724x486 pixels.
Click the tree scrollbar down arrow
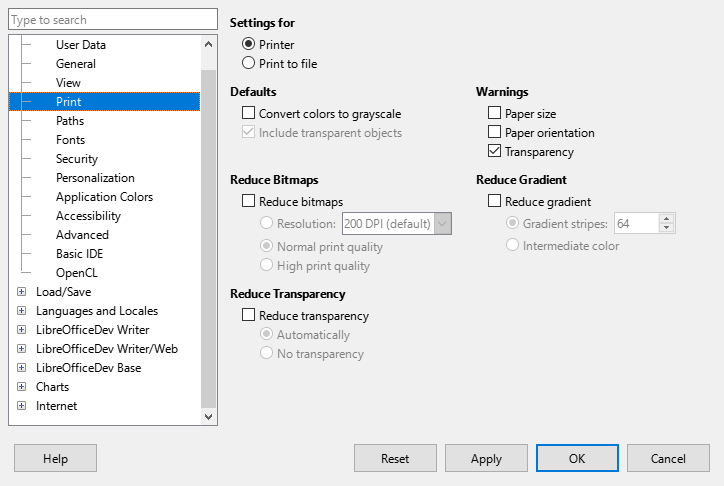(x=208, y=416)
